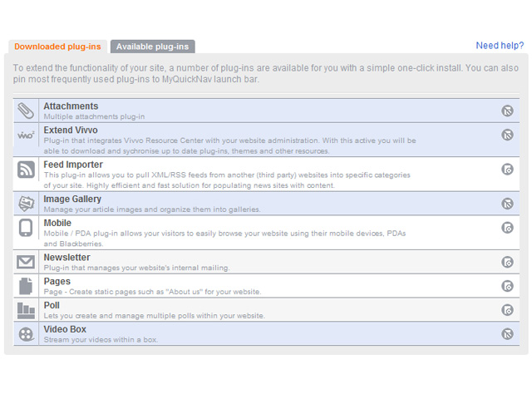Image resolution: width=532 pixels, height=399 pixels.
Task: Switch to the Available plug-ins tab
Action: [153, 47]
